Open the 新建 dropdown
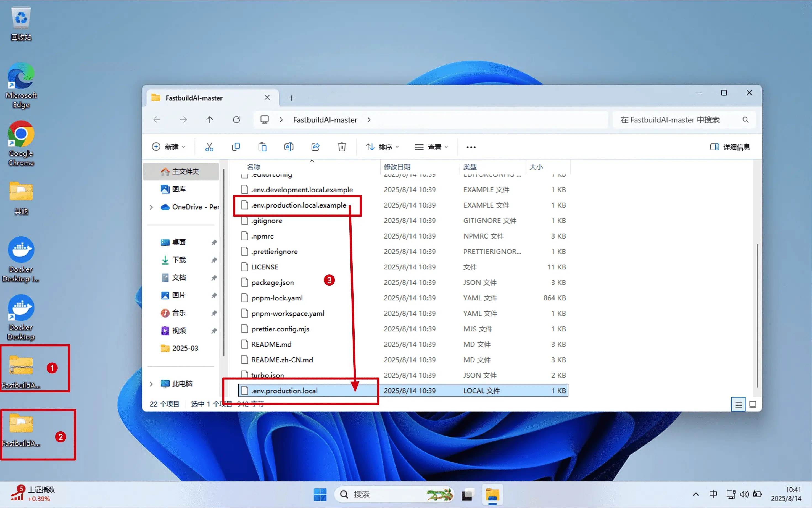This screenshot has height=508, width=812. tap(170, 147)
